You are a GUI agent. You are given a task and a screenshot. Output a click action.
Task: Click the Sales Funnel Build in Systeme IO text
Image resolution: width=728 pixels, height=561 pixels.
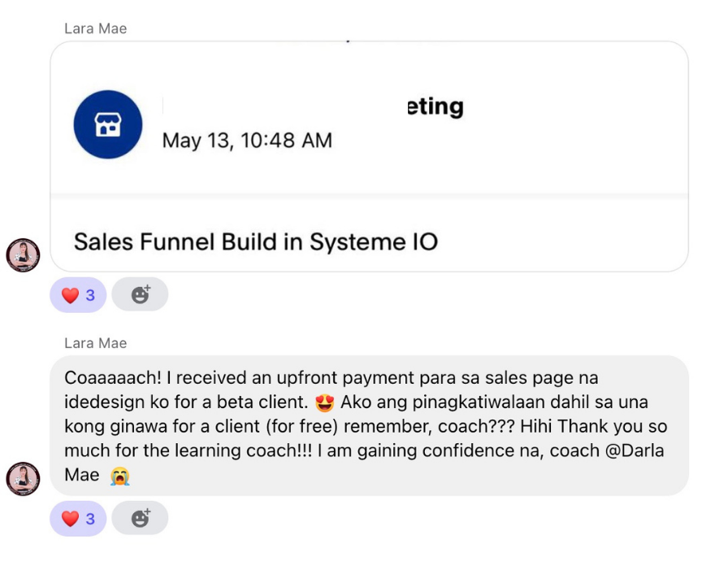(x=256, y=242)
